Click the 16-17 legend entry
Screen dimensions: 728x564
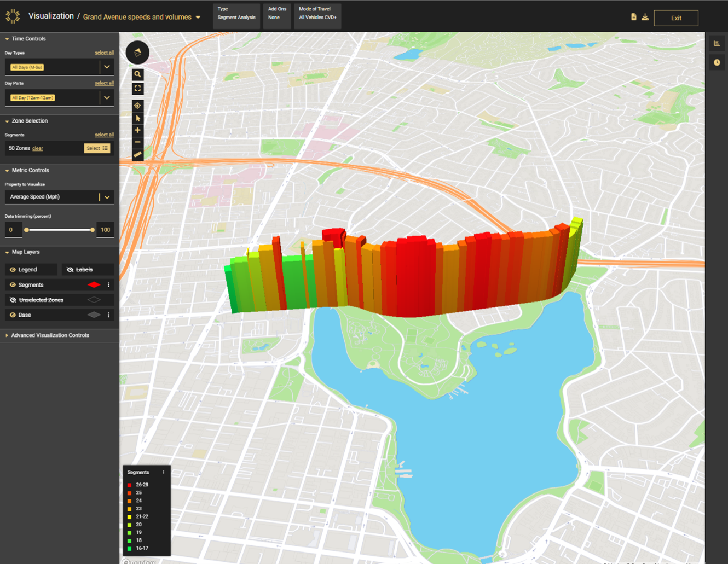tap(138, 548)
